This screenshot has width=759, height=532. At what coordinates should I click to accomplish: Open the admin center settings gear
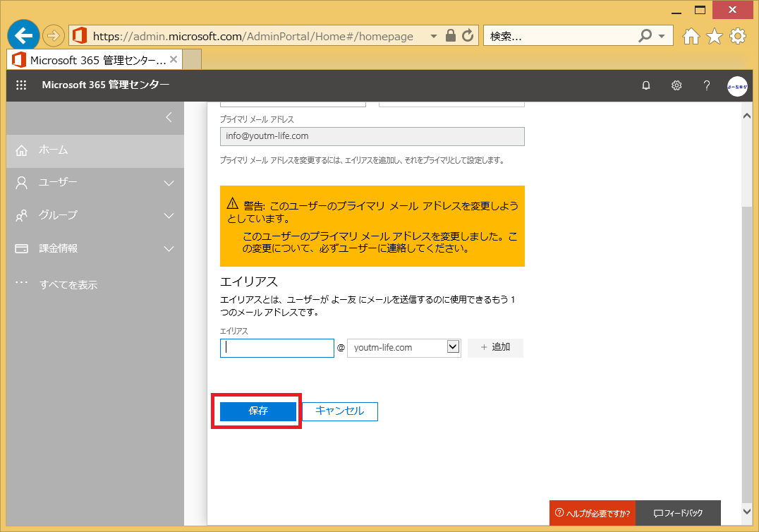(x=676, y=85)
